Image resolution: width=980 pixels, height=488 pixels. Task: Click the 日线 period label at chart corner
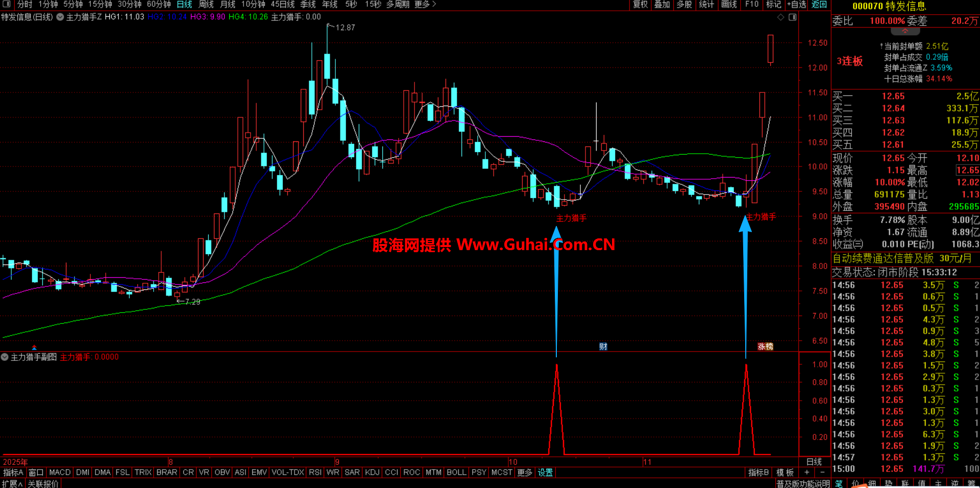pos(814,462)
